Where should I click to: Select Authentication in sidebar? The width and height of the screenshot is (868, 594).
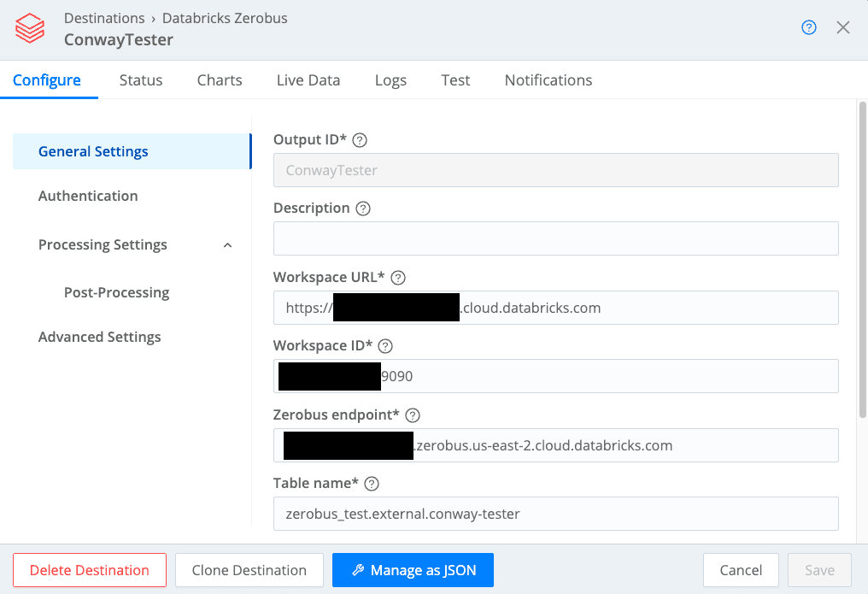point(88,196)
